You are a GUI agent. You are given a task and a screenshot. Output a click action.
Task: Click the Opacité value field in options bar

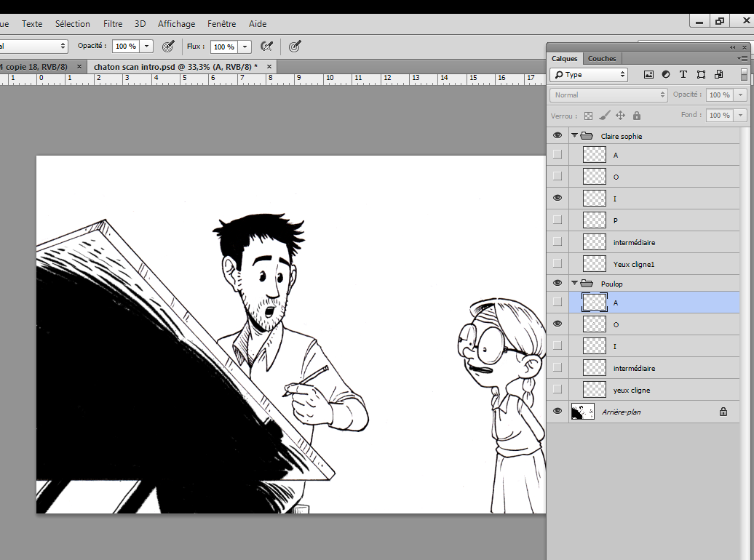pyautogui.click(x=125, y=46)
